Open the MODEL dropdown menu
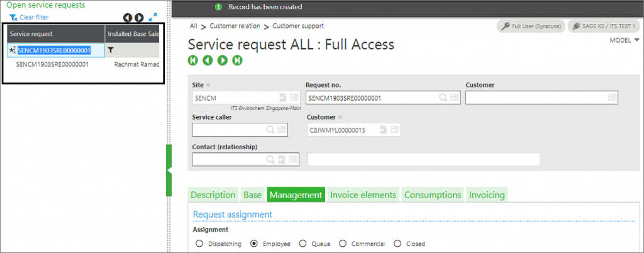The height and width of the screenshot is (253, 644). coord(625,40)
